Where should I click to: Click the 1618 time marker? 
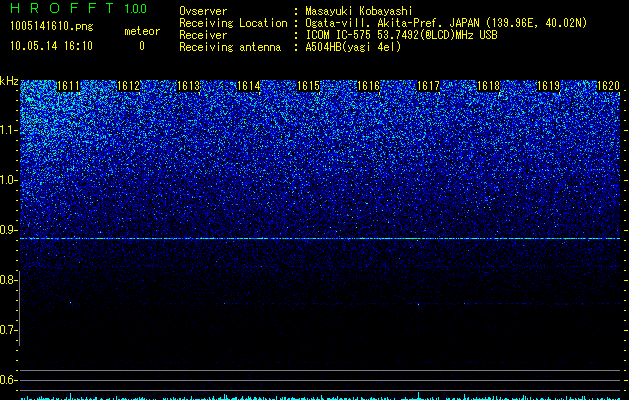click(489, 86)
